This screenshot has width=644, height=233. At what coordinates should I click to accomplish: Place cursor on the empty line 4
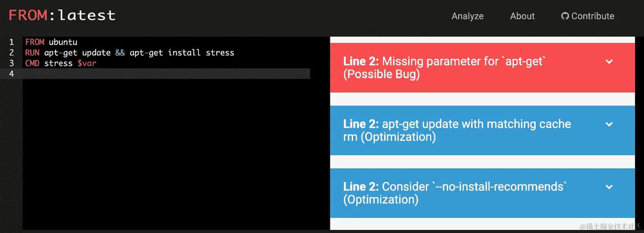(x=155, y=74)
